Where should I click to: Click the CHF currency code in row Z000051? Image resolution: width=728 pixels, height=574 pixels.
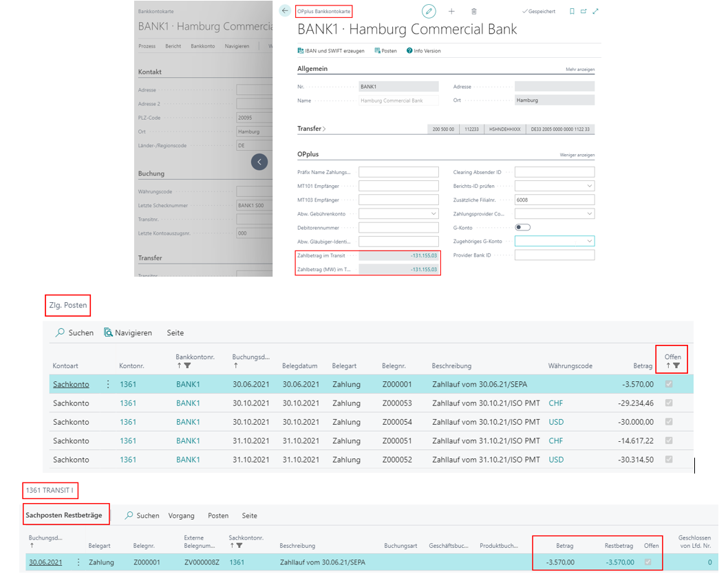tap(556, 440)
